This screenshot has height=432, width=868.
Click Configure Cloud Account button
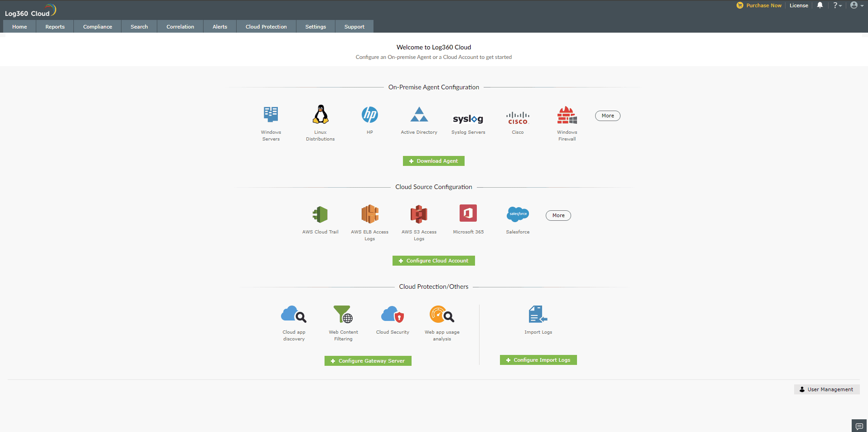[433, 261]
